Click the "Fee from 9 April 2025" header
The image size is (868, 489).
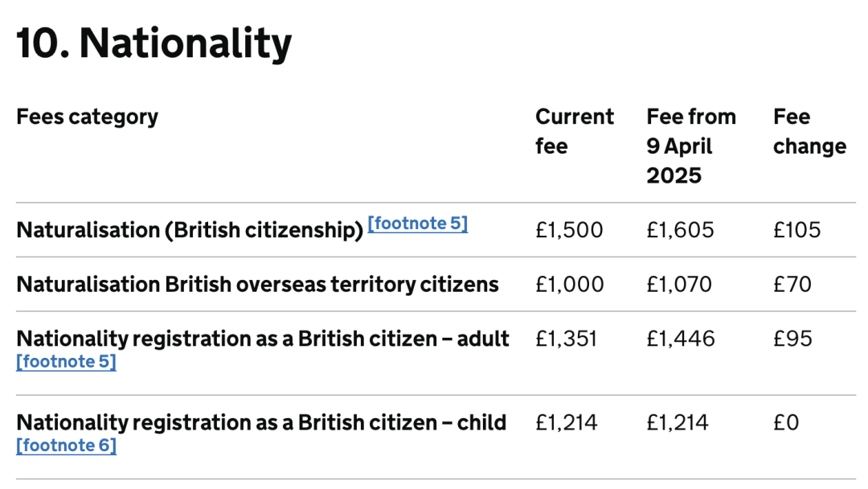pyautogui.click(x=690, y=146)
